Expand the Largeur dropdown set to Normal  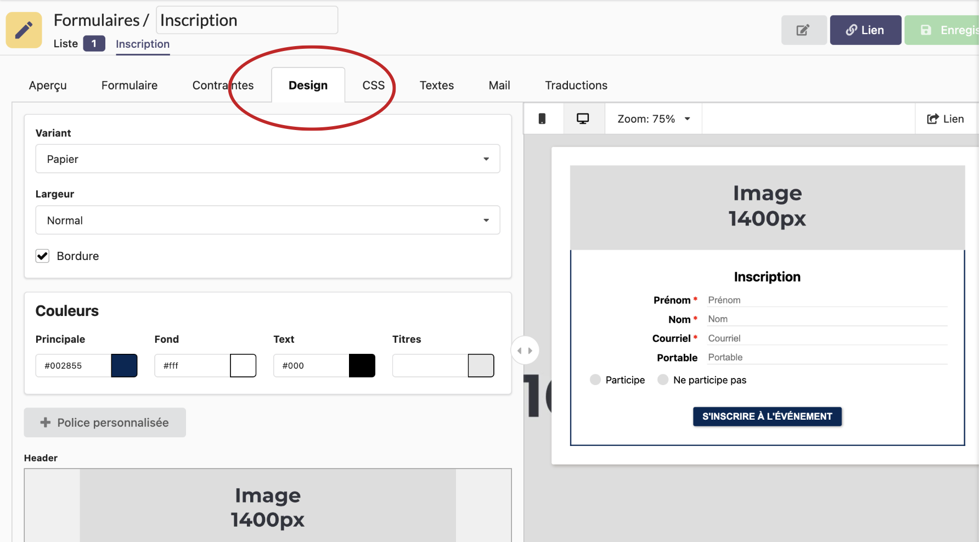click(267, 221)
